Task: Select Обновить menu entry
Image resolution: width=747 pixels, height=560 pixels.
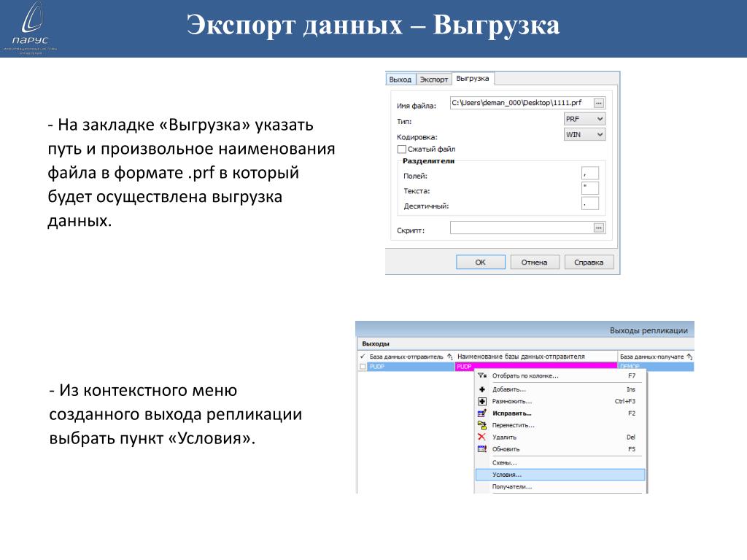Action: [560, 449]
